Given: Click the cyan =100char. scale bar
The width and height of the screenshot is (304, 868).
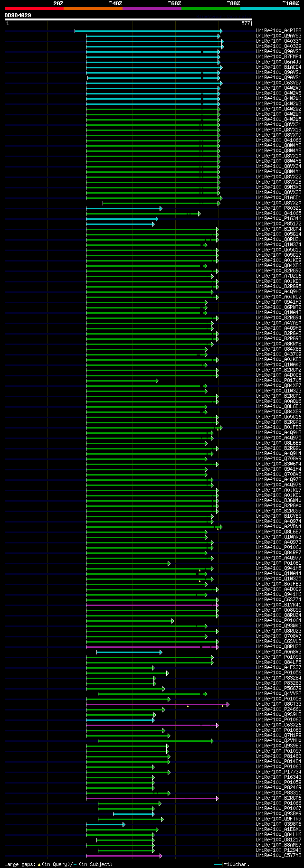Looking at the screenshot, I should tap(218, 864).
